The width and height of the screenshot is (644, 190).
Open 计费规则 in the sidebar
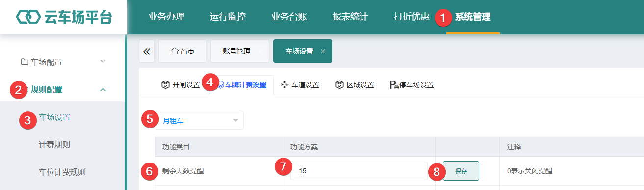[x=54, y=144]
